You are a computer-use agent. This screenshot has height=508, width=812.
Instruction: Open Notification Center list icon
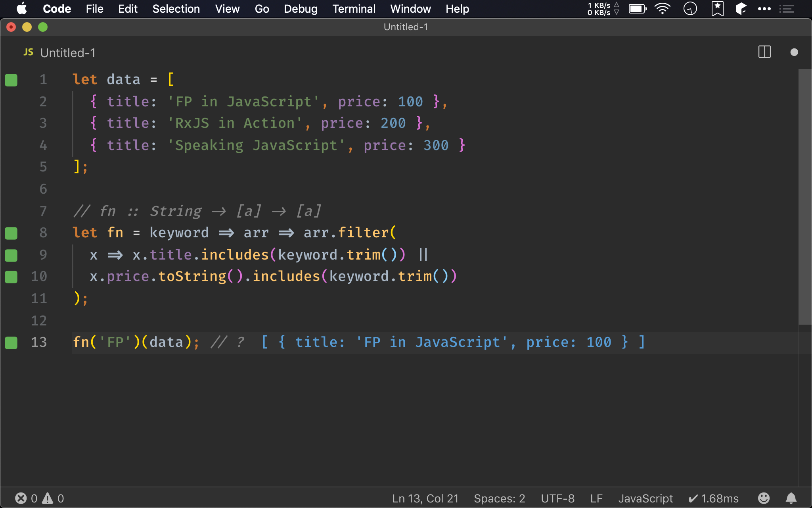pos(787,9)
